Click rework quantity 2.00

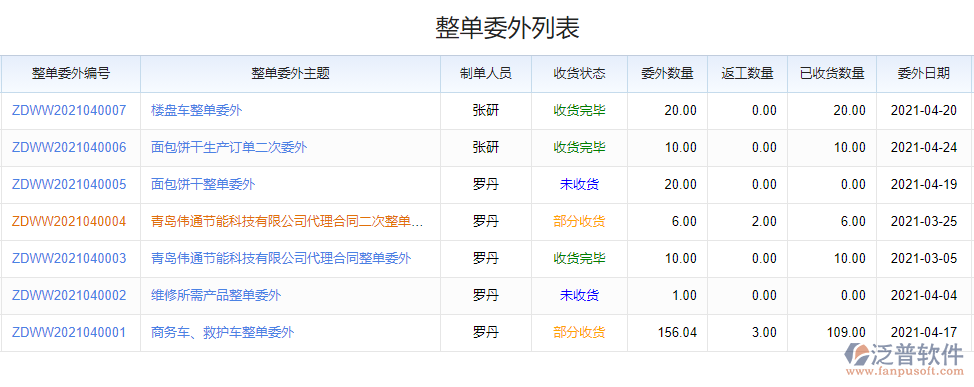click(764, 222)
